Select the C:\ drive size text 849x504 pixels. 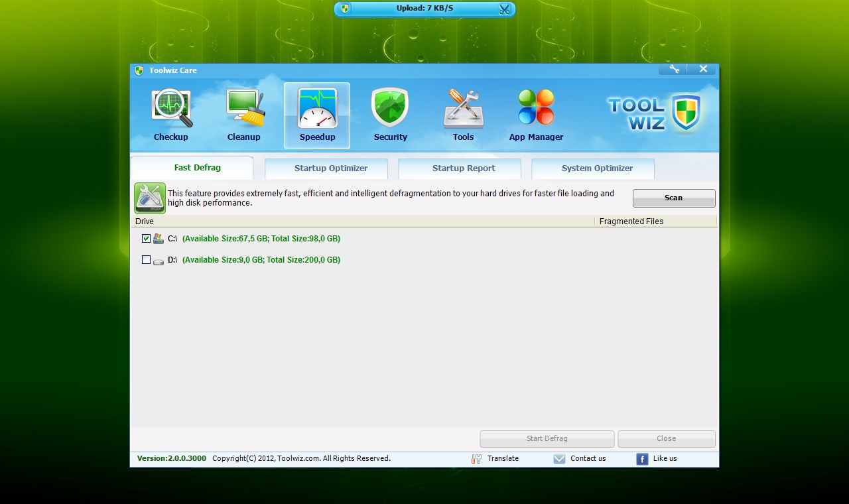(x=261, y=239)
